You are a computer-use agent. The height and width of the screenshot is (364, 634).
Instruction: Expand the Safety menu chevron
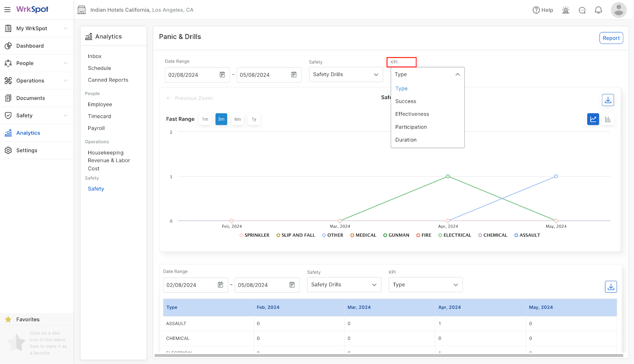pyautogui.click(x=66, y=115)
